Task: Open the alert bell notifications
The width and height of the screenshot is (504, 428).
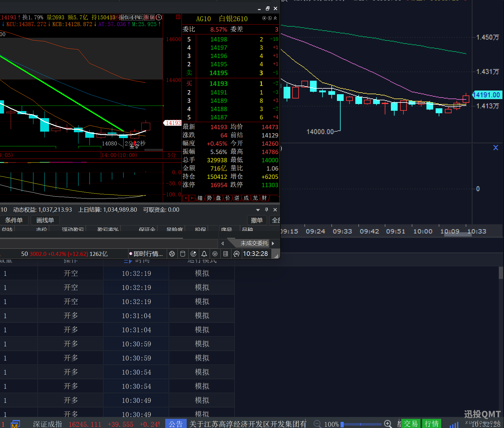Action: pyautogui.click(x=204, y=254)
